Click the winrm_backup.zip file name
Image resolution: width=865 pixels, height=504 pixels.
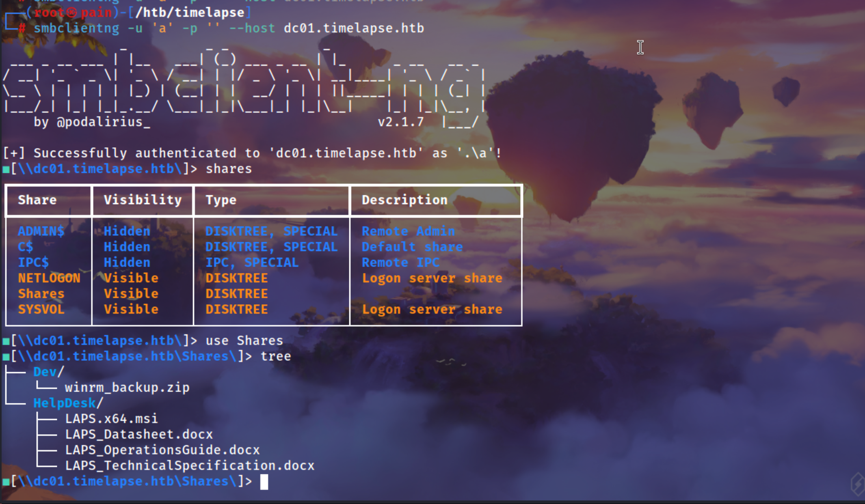tap(127, 388)
